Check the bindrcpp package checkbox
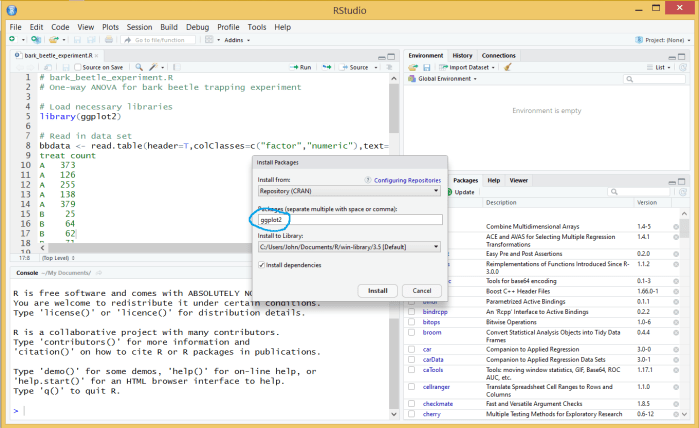The width and height of the screenshot is (699, 428). pyautogui.click(x=411, y=312)
